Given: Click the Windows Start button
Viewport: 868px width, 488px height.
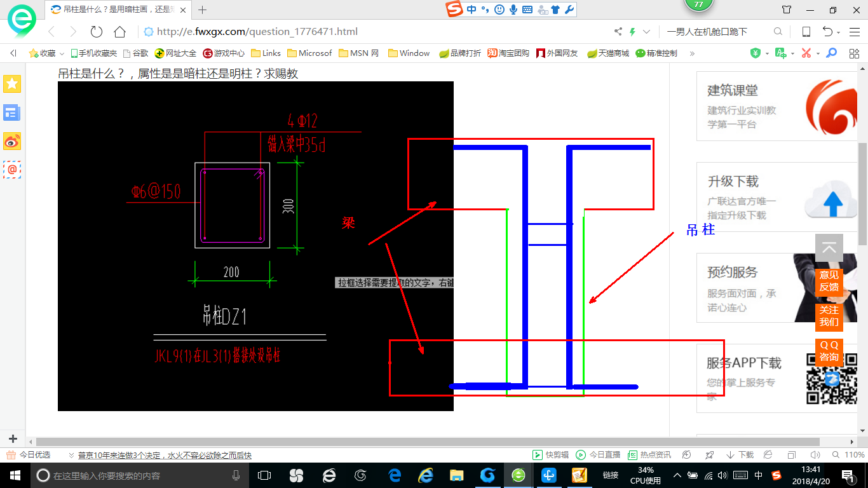Looking at the screenshot, I should pyautogui.click(x=15, y=475).
